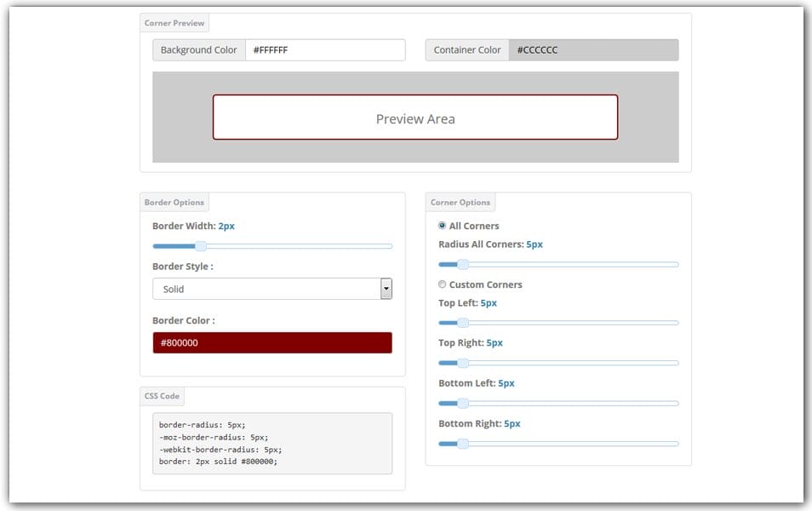Select the Custom Corners radio button
Viewport: 812px width, 511px height.
click(x=443, y=284)
